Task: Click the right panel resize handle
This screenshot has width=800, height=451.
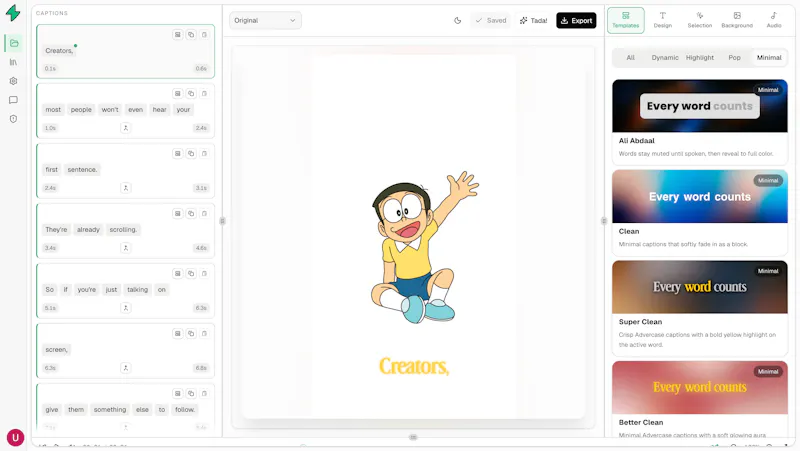Action: point(604,221)
